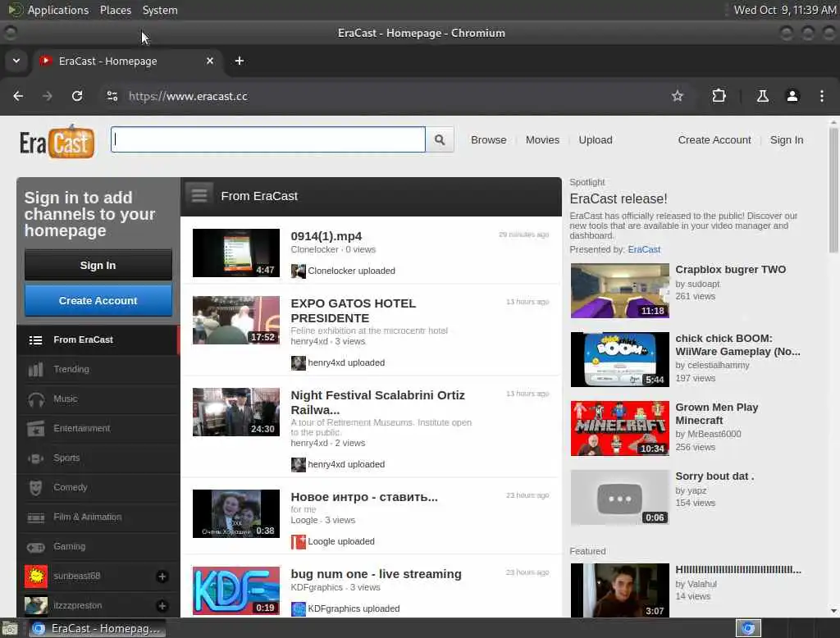Click the show desktop icon in bottom panel
This screenshot has width=840, height=638.
pyautogui.click(x=10, y=628)
